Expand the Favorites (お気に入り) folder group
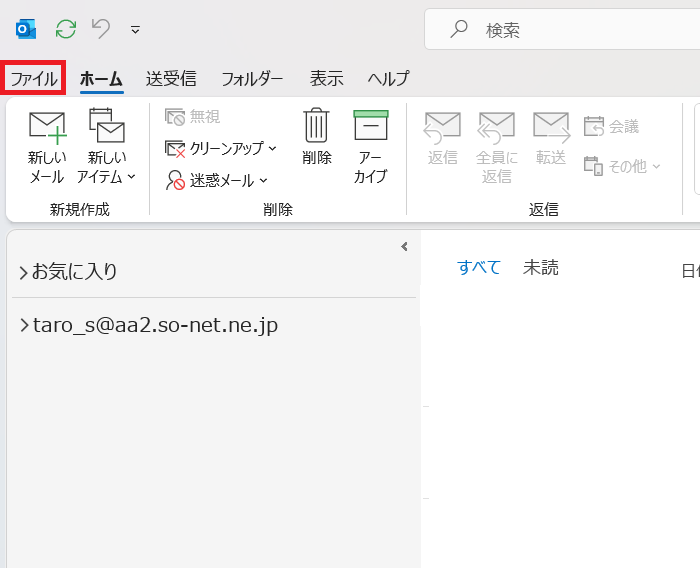 [x=24, y=272]
